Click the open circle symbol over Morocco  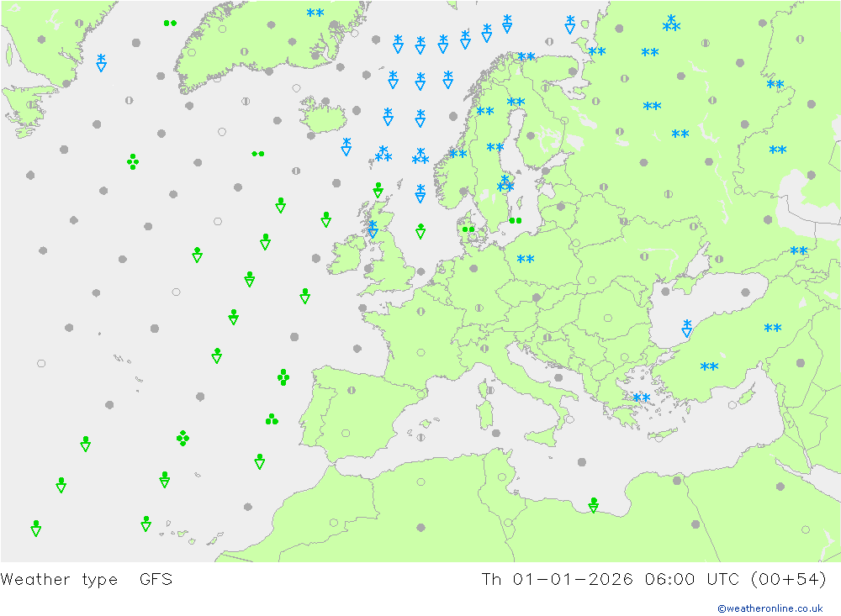point(334,522)
